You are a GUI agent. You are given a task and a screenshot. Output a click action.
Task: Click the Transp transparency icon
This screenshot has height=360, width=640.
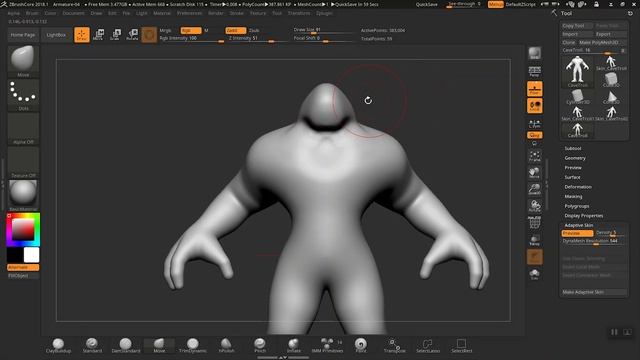535,240
